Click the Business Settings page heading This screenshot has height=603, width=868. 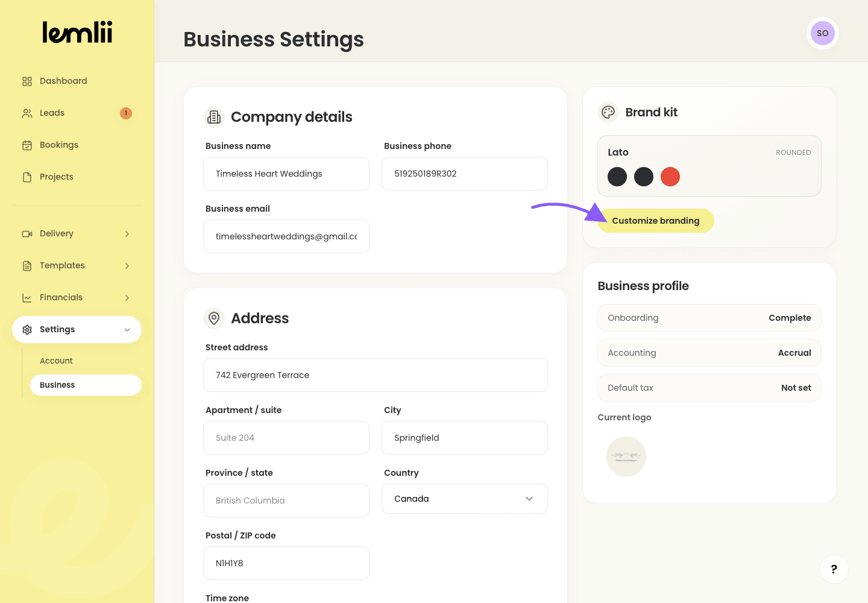point(274,39)
